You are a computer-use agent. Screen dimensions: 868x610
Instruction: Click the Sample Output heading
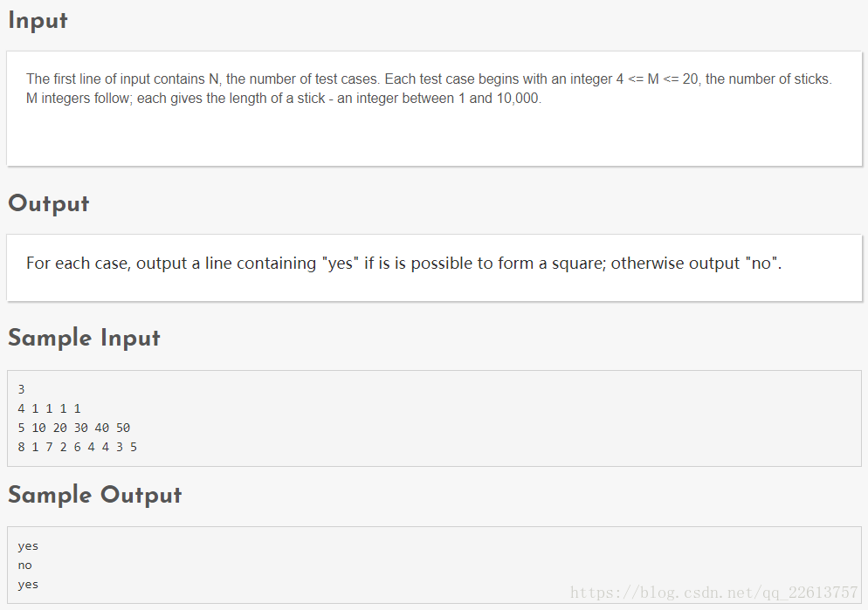[94, 495]
